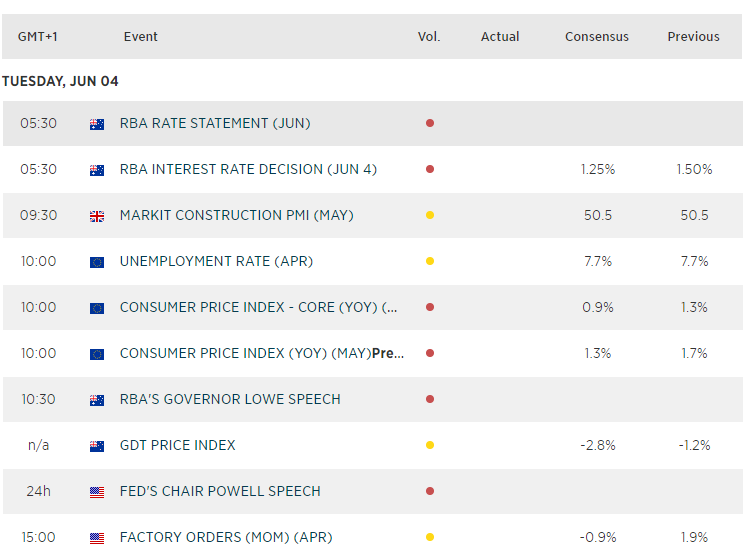The width and height of the screenshot is (747, 552).
Task: Click US flag beside Fed's Chair Powell Speech
Action: [97, 492]
